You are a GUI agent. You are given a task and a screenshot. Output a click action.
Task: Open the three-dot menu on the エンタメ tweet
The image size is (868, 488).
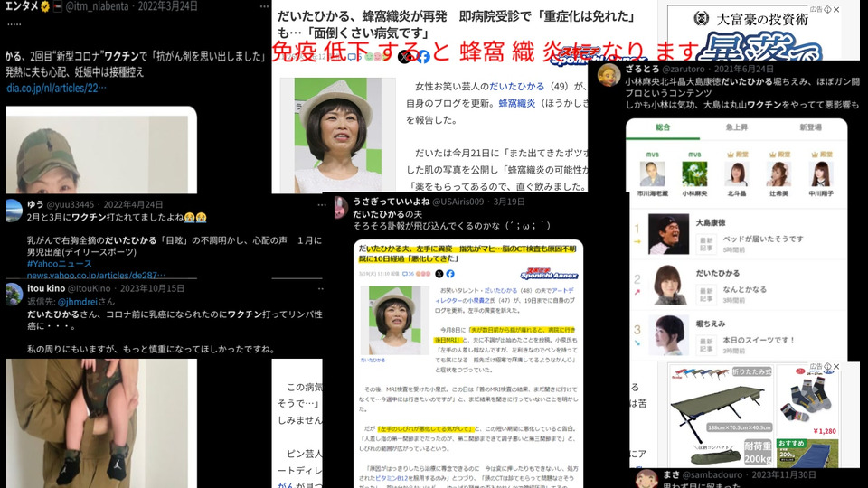[x=264, y=6]
